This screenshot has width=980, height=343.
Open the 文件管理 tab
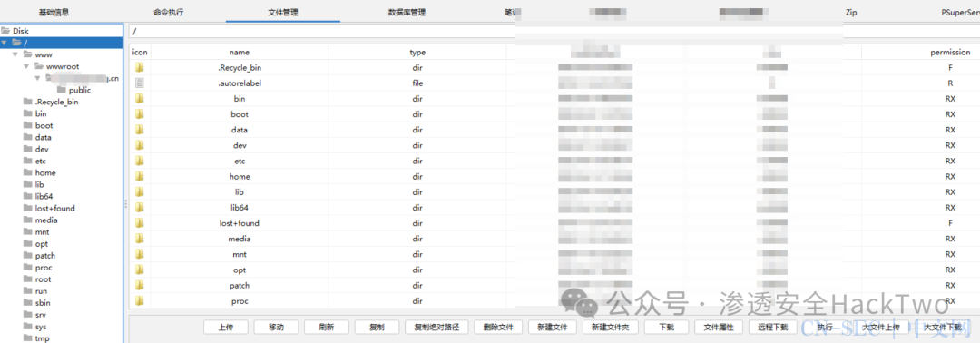pos(283,12)
